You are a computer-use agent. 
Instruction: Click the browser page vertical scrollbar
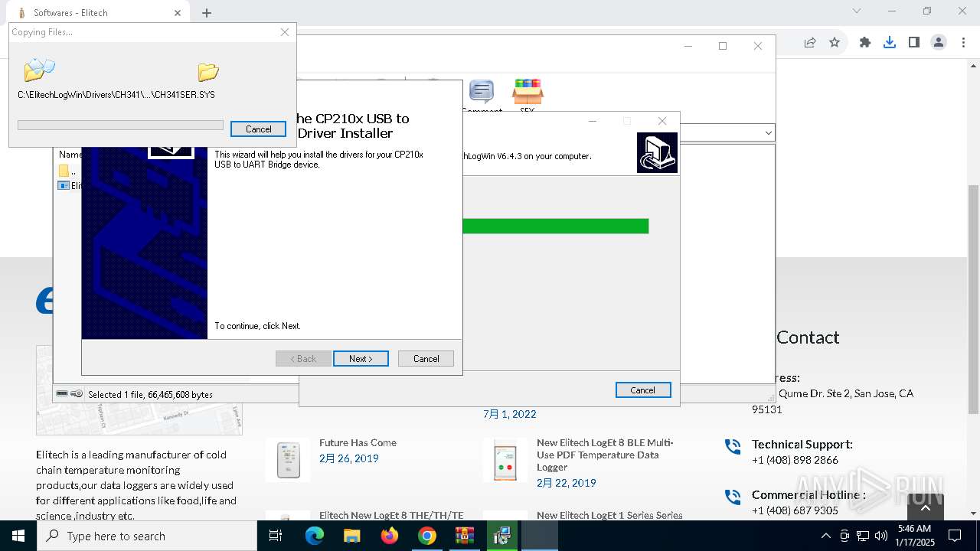(x=974, y=298)
